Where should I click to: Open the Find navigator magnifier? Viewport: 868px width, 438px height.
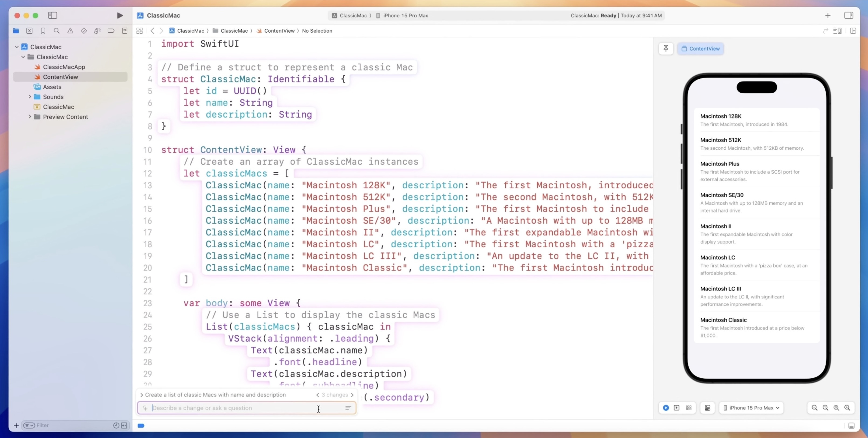point(57,31)
